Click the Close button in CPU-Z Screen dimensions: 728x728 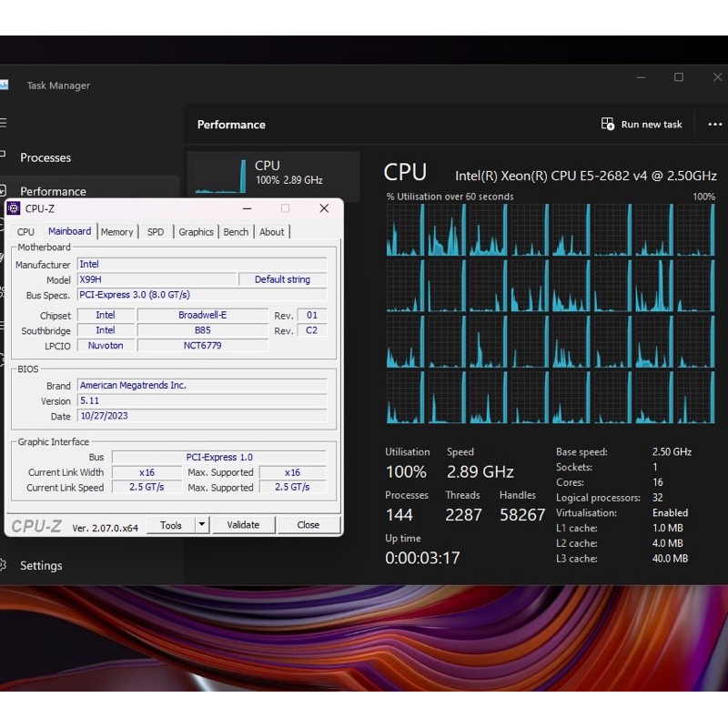coord(308,525)
